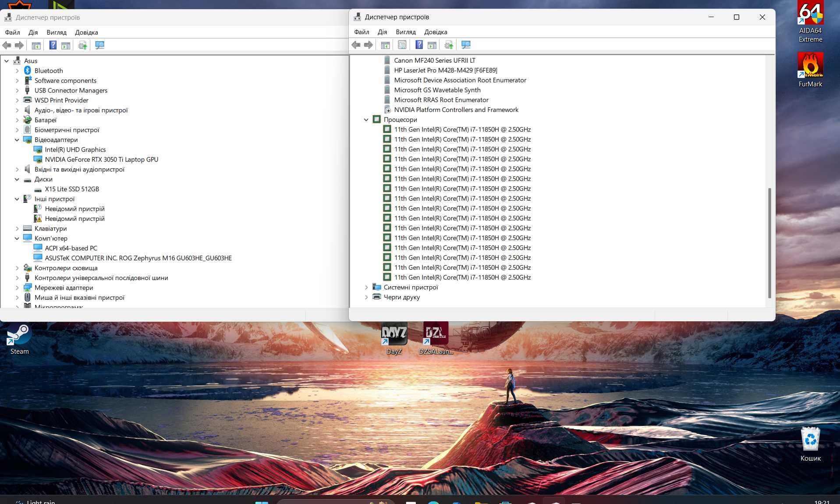The width and height of the screenshot is (840, 504).
Task: Select ACPI x64-based PC entry
Action: (x=71, y=248)
